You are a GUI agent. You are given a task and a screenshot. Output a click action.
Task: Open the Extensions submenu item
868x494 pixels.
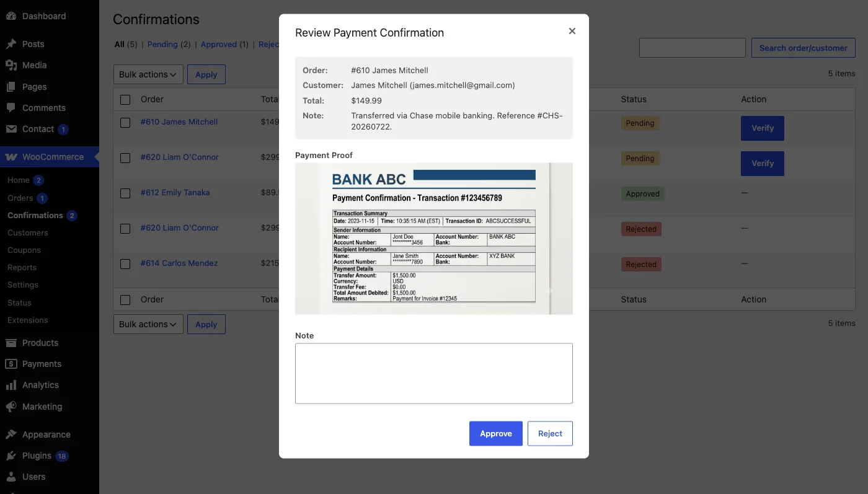point(28,320)
